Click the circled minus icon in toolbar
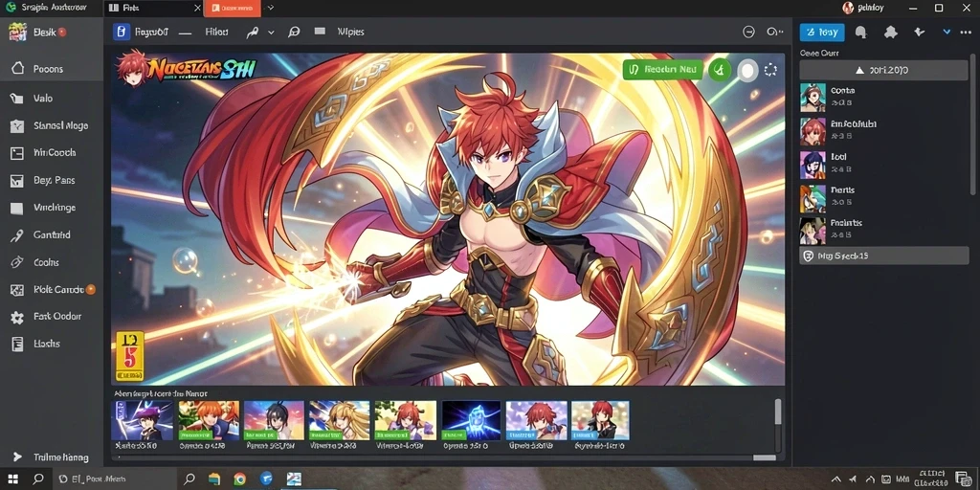This screenshot has width=980, height=490. tap(748, 33)
